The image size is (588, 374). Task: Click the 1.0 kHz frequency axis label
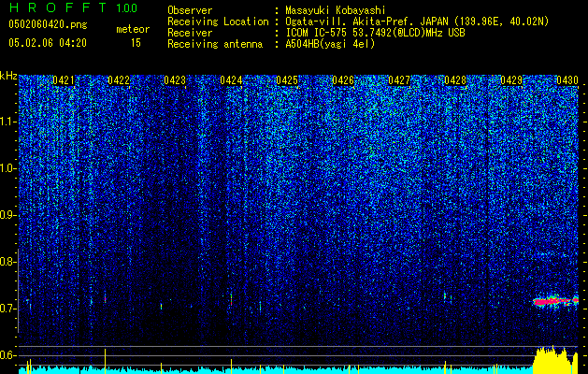coord(7,168)
